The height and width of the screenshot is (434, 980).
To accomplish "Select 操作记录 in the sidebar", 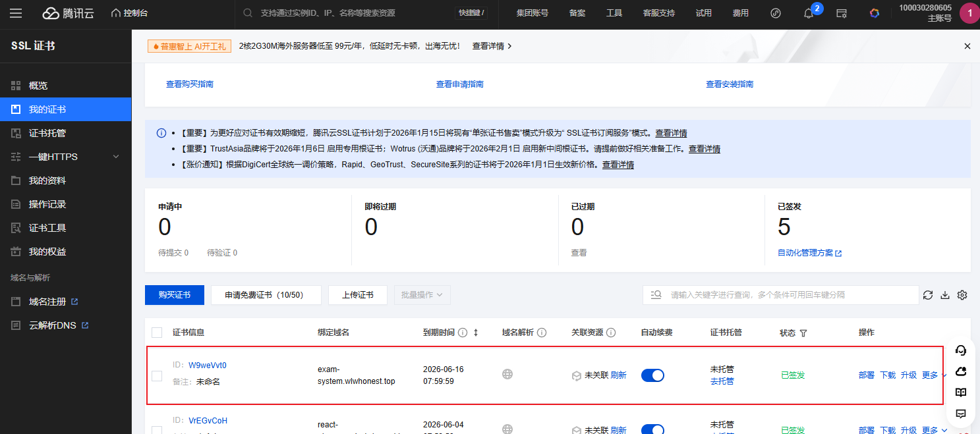I will [47, 204].
